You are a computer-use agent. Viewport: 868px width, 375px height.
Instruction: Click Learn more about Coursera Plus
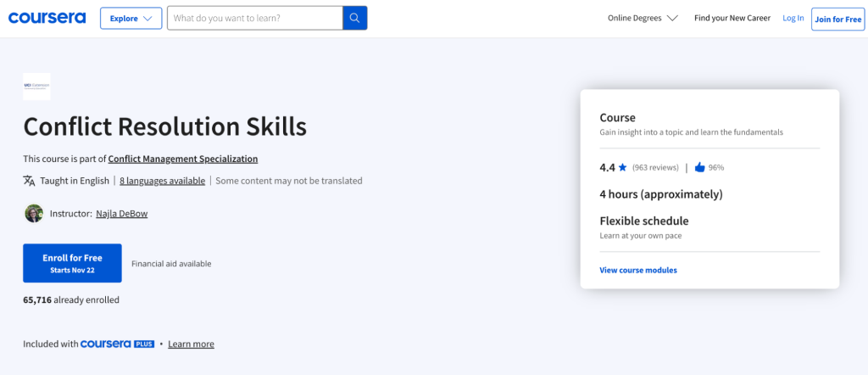(x=191, y=344)
